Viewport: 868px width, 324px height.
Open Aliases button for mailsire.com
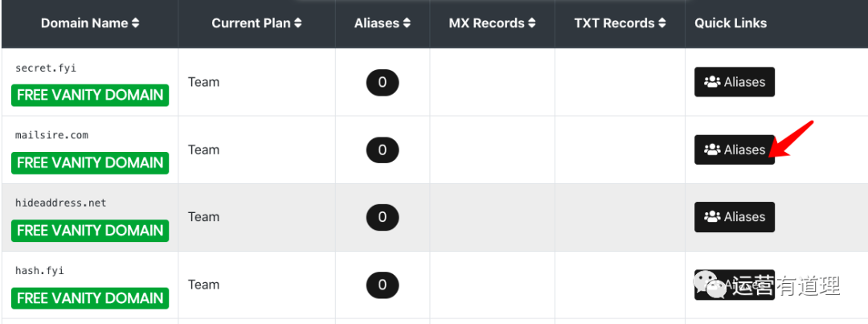pyautogui.click(x=734, y=150)
